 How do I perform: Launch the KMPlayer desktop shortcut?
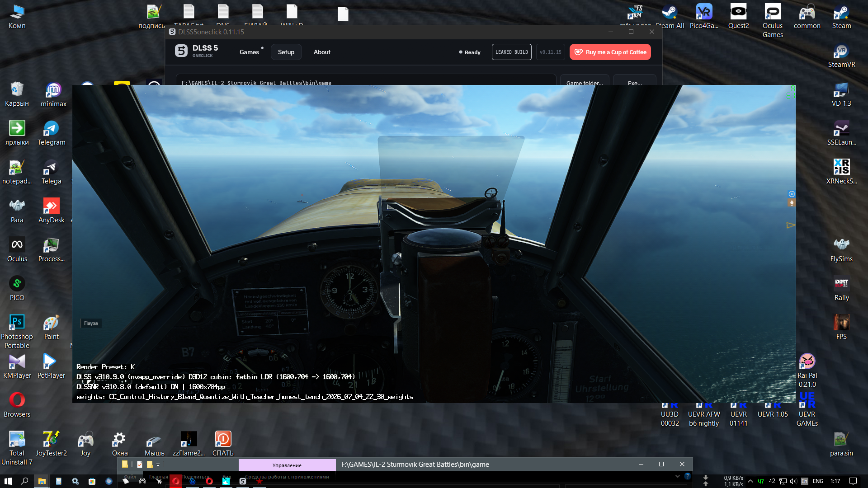(17, 366)
